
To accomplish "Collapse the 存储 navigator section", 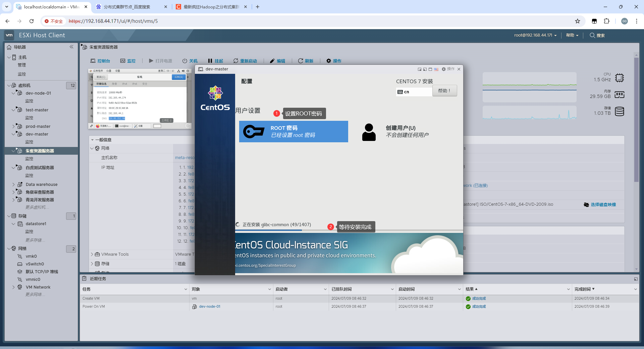I will click(x=9, y=216).
